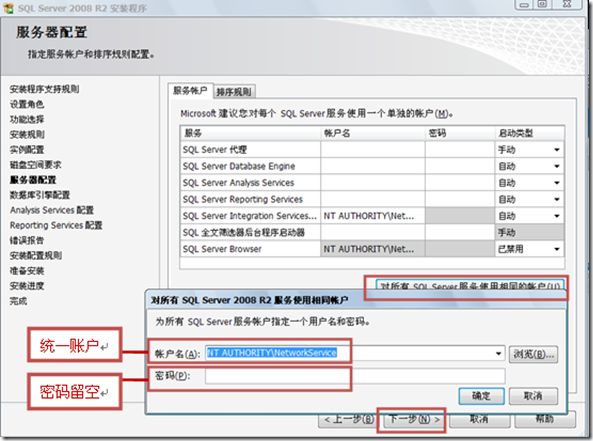Image resolution: width=593 pixels, height=441 pixels.
Task: Open startup type dropdown for SQL Server Analysis Services
Action: coord(557,183)
